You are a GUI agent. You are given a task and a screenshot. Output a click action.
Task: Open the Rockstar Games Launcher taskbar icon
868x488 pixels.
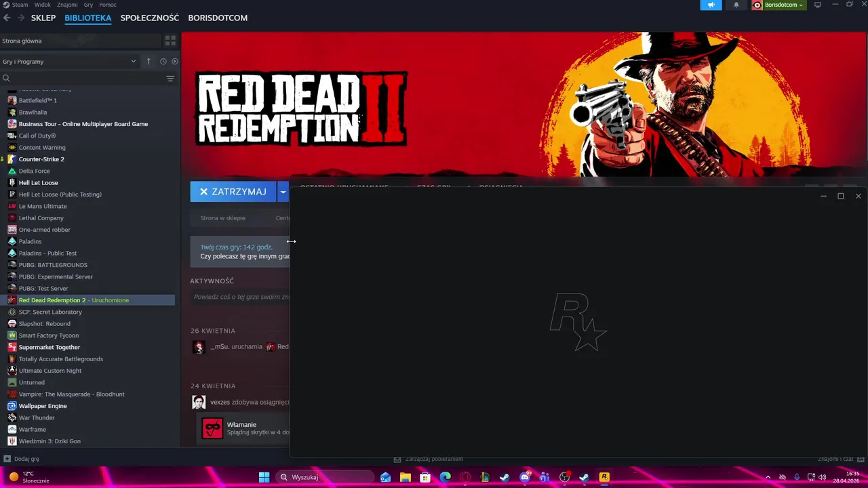(x=604, y=477)
